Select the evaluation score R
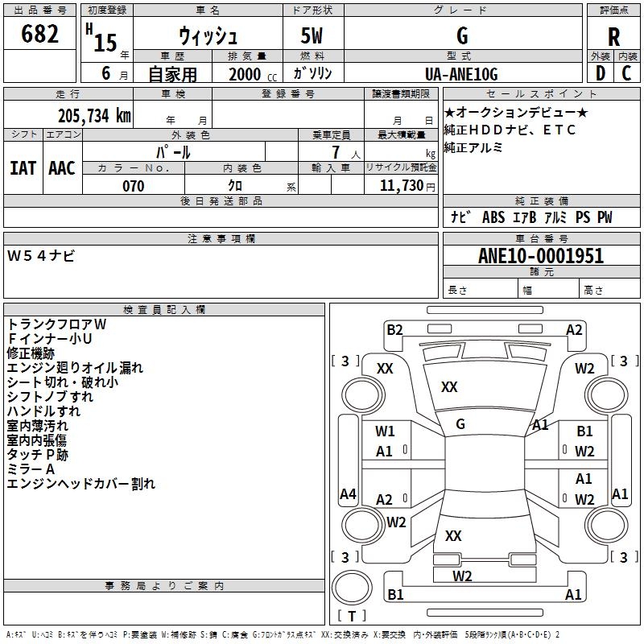The image size is (644, 644). (x=613, y=36)
